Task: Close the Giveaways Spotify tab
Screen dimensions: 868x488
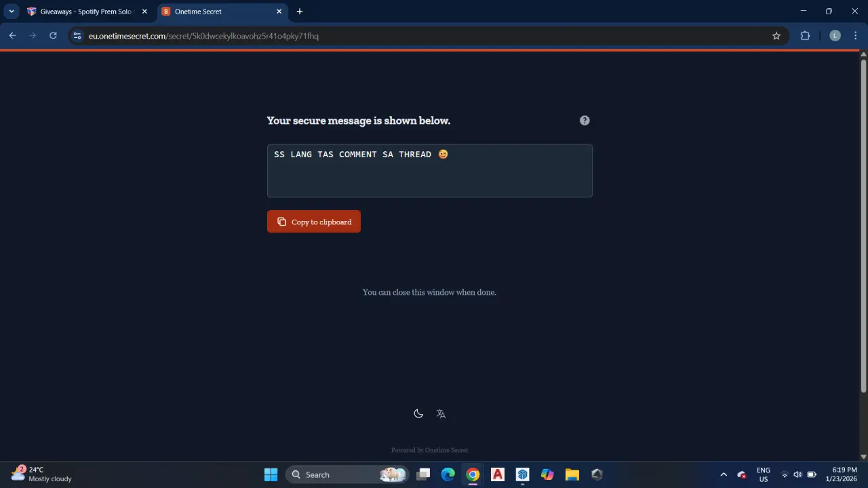Action: (x=144, y=12)
